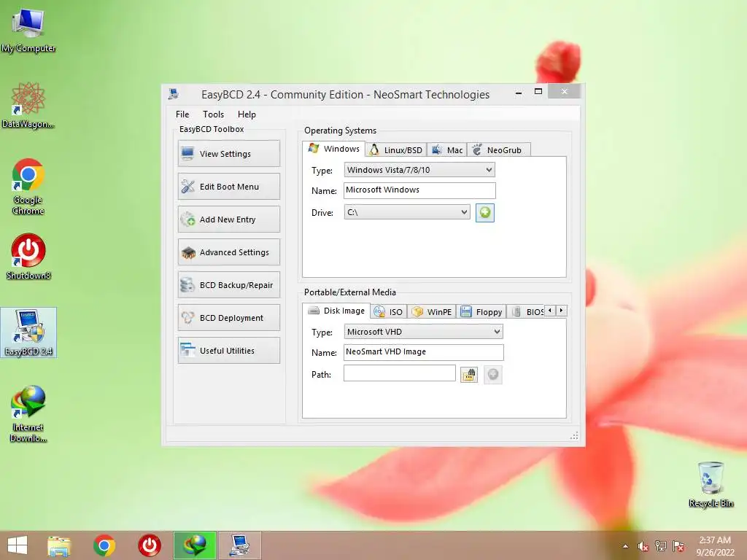The image size is (747, 560).
Task: Click the green add entry icon beside Drive
Action: click(x=485, y=212)
